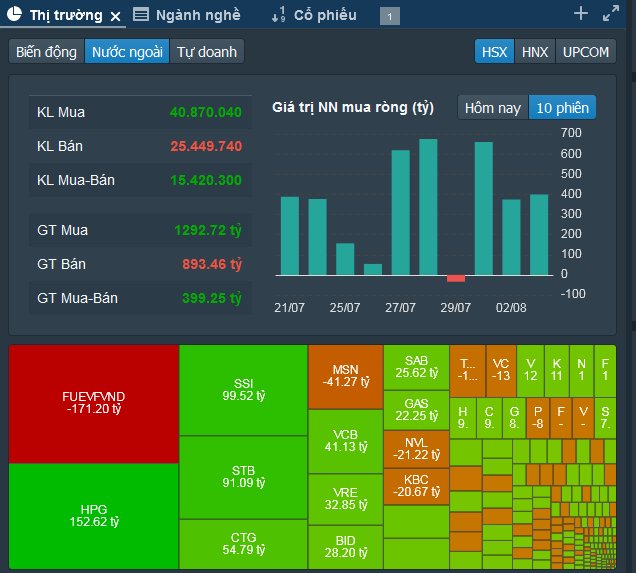Select the 10 phiên chart period
The height and width of the screenshot is (573, 636).
coord(562,108)
